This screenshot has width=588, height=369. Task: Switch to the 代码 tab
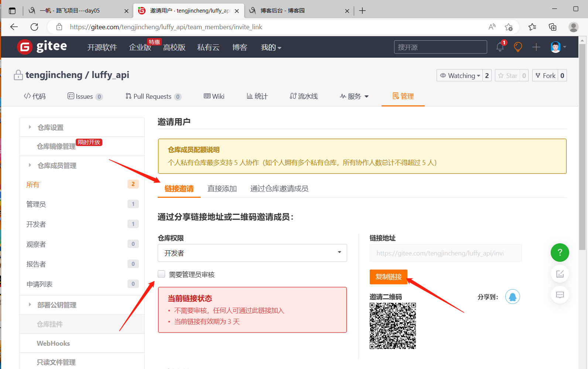pos(35,96)
